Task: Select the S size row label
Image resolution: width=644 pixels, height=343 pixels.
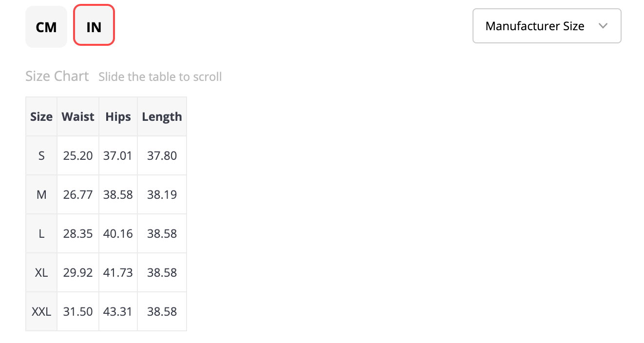Action: point(41,156)
